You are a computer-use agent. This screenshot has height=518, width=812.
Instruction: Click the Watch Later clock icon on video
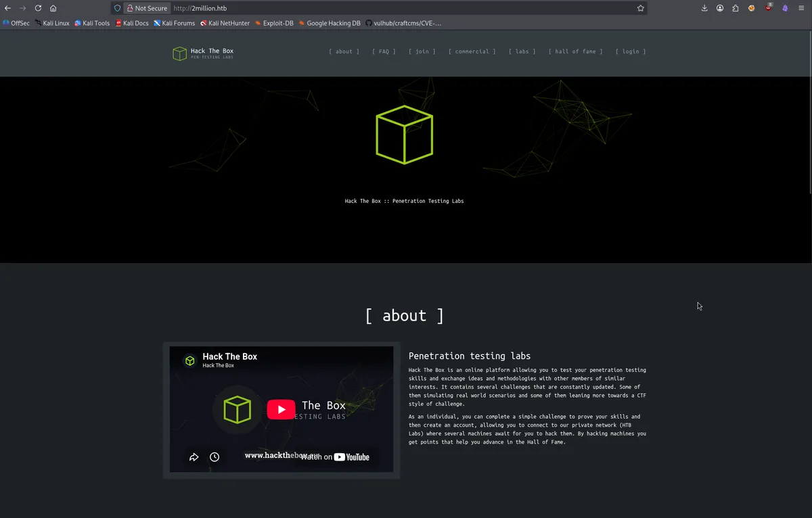[x=215, y=457]
